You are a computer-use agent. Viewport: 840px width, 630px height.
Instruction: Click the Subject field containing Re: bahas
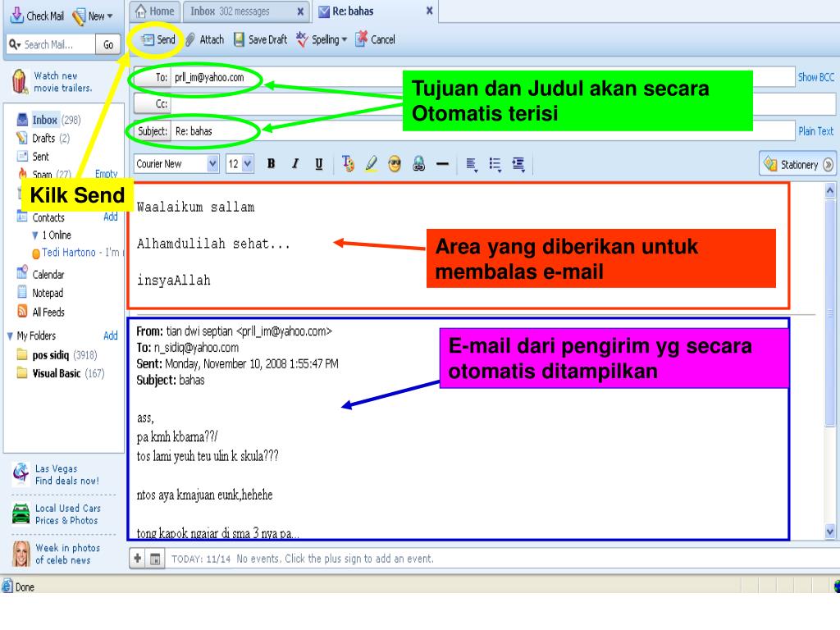[x=482, y=131]
